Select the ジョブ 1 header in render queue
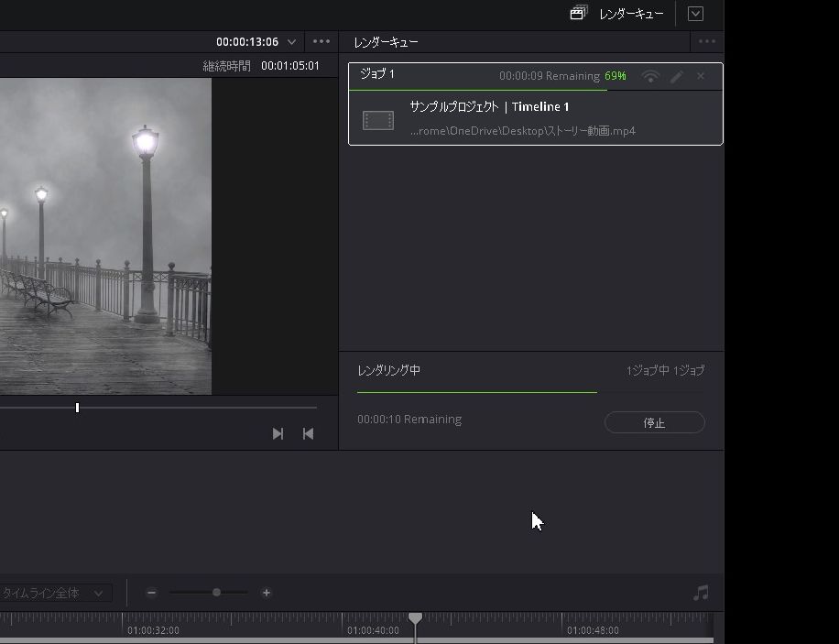The height and width of the screenshot is (644, 839). click(x=377, y=74)
